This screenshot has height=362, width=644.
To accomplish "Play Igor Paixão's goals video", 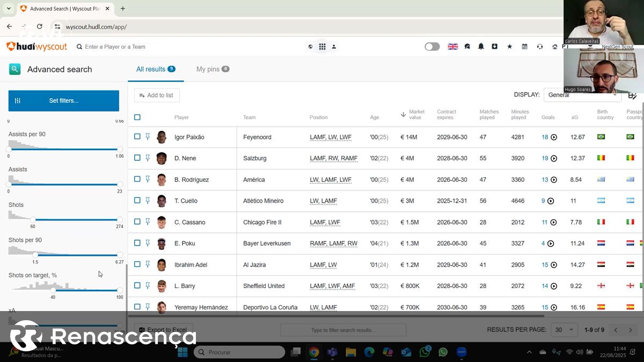I will click(554, 137).
